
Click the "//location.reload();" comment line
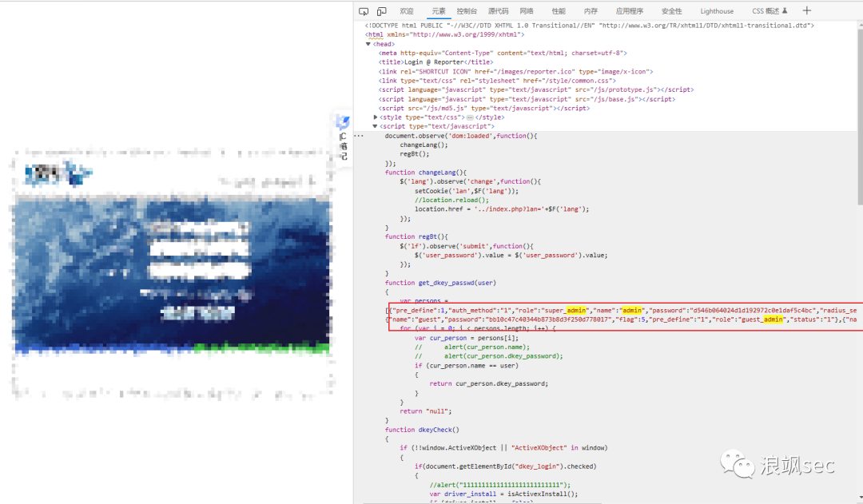pyautogui.click(x=451, y=200)
